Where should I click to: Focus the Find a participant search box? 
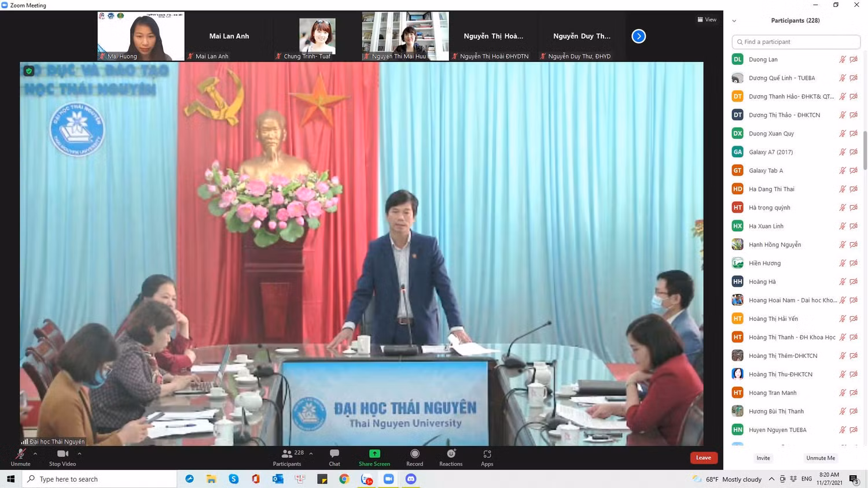(x=796, y=42)
